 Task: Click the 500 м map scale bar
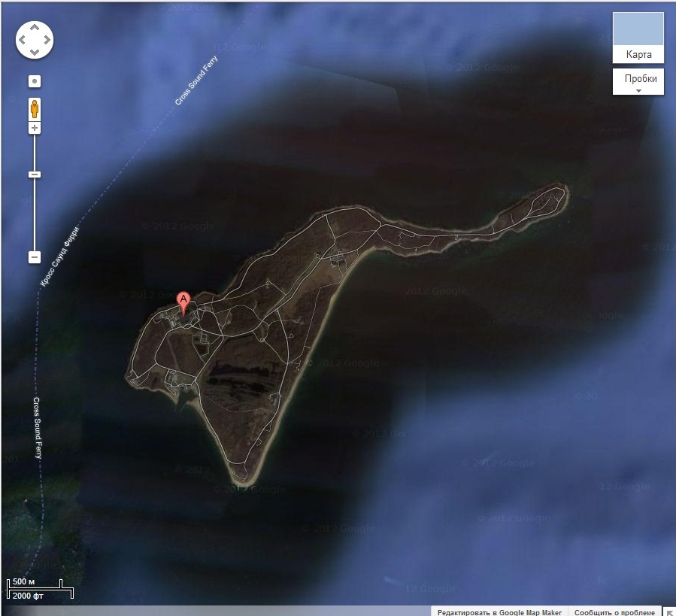40,589
